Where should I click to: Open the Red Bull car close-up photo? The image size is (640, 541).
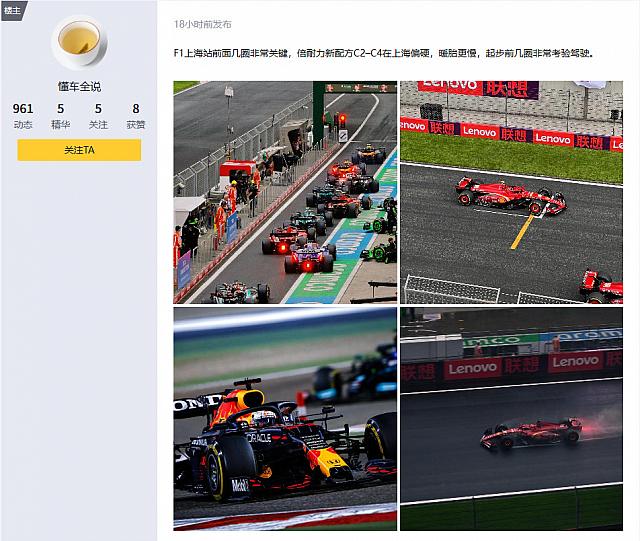click(285, 418)
